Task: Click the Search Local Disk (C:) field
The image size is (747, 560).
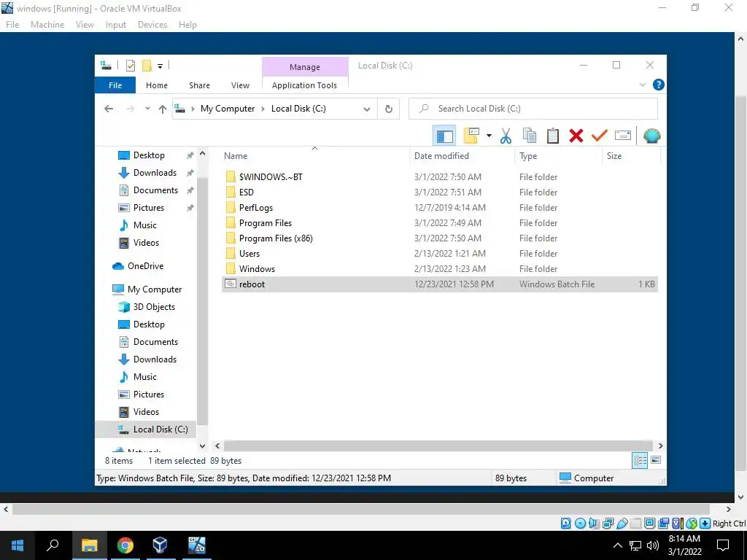Action: (x=533, y=109)
